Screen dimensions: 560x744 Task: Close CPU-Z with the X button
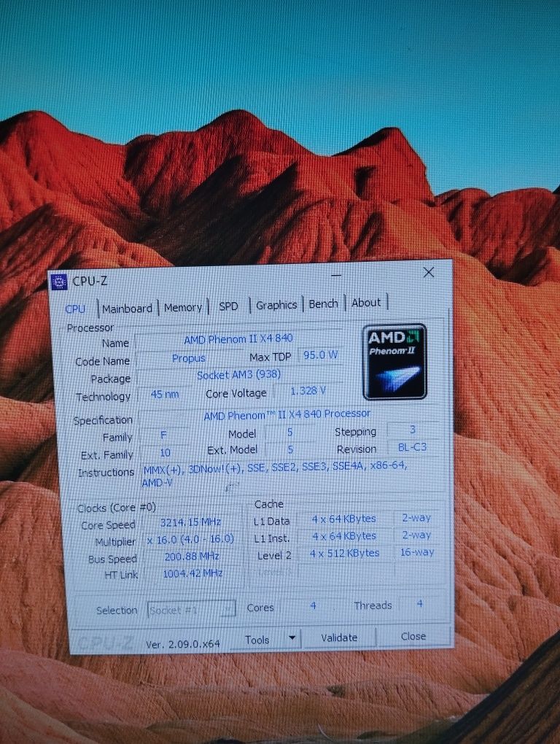pos(429,272)
